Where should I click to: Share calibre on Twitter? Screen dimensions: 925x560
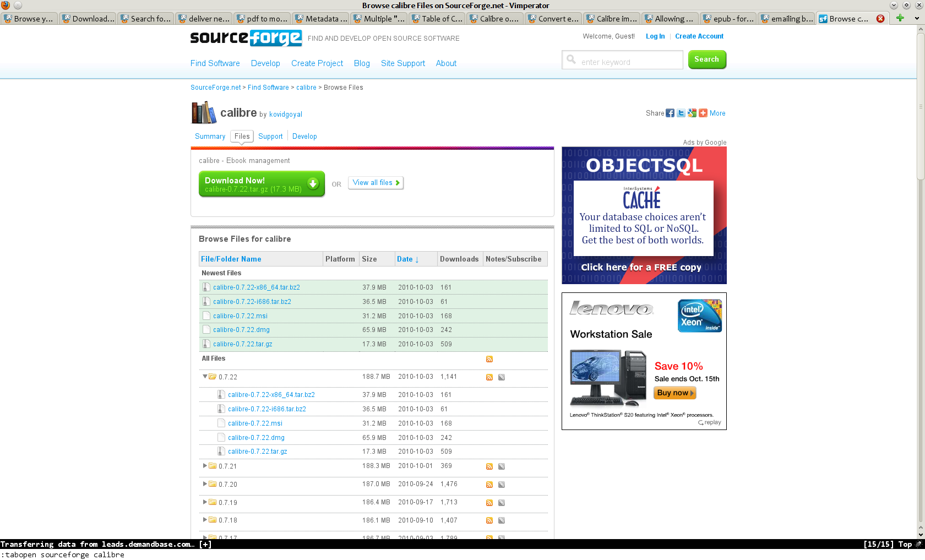681,113
